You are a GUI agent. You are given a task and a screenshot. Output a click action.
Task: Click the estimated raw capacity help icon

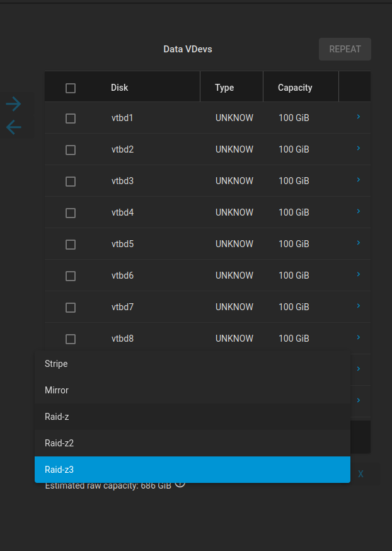click(180, 484)
